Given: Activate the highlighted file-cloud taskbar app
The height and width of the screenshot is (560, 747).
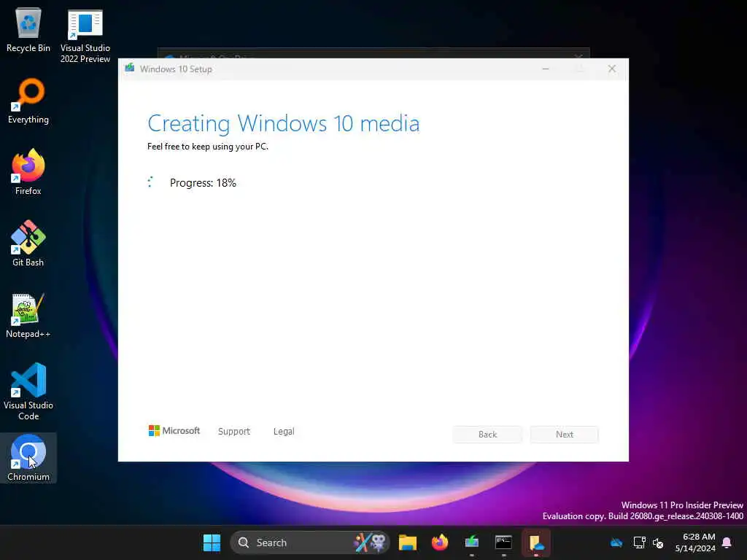Looking at the screenshot, I should (x=536, y=542).
